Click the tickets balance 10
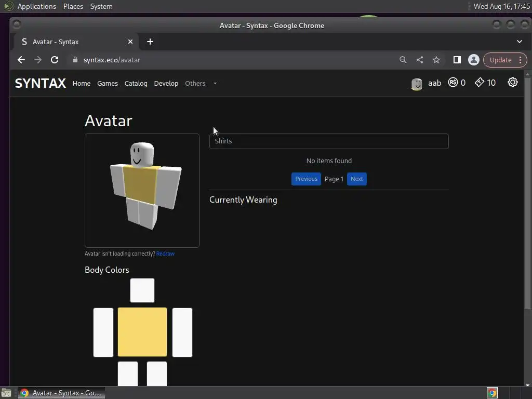 pos(491,83)
